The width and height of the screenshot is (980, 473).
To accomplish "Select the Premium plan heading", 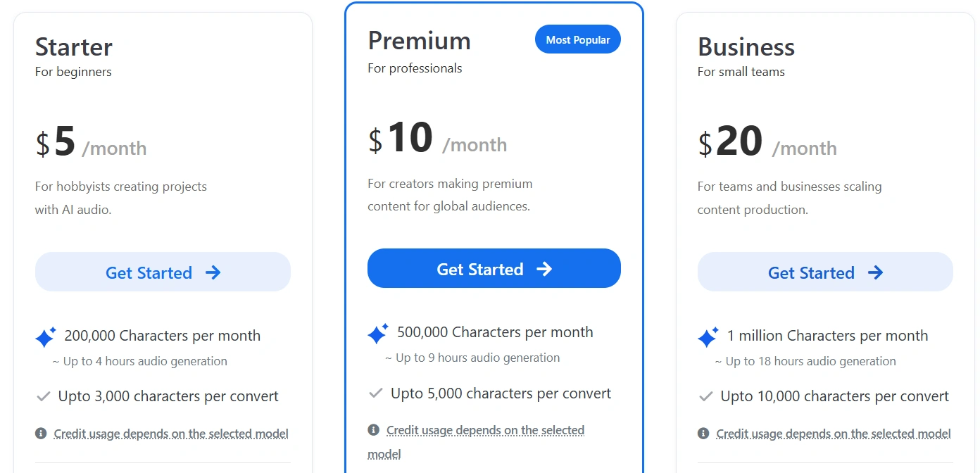I will [419, 41].
